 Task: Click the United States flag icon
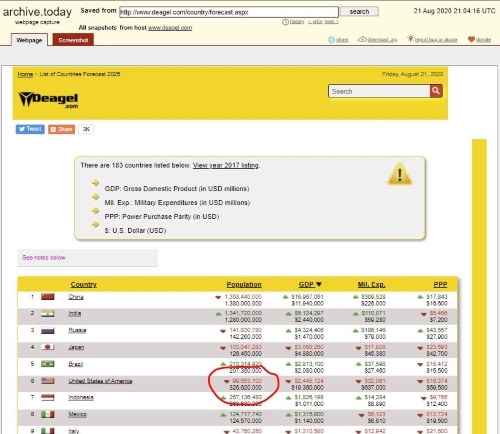point(48,381)
